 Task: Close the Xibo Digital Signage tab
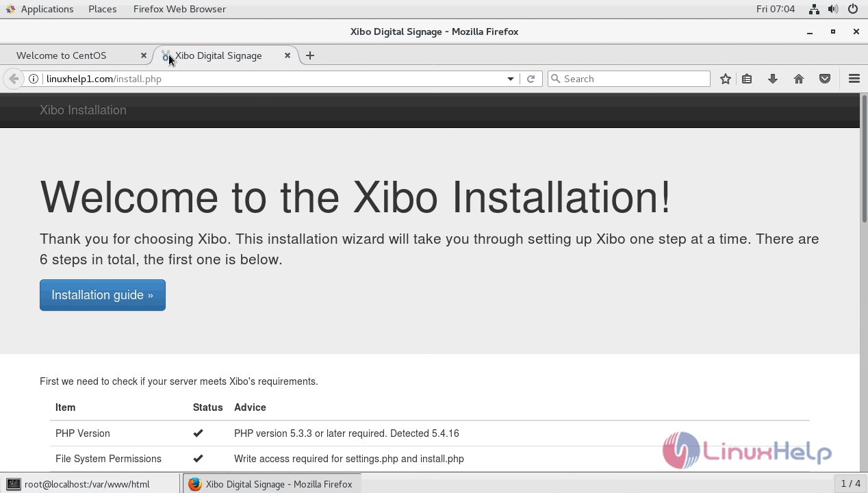click(x=288, y=55)
